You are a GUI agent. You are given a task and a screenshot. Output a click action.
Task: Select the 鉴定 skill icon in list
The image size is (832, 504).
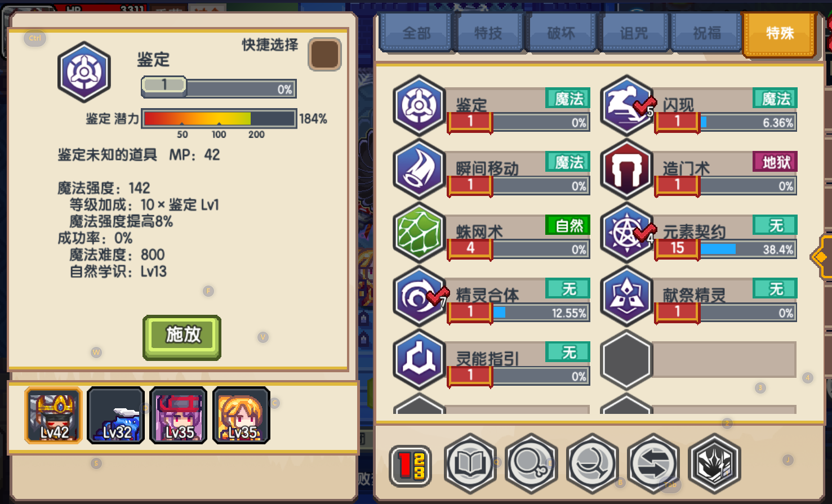tap(419, 105)
